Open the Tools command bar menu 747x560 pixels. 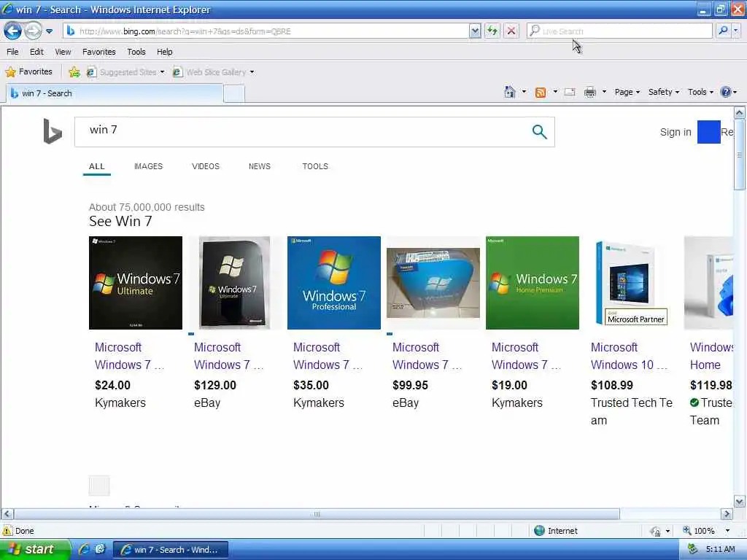pos(700,92)
